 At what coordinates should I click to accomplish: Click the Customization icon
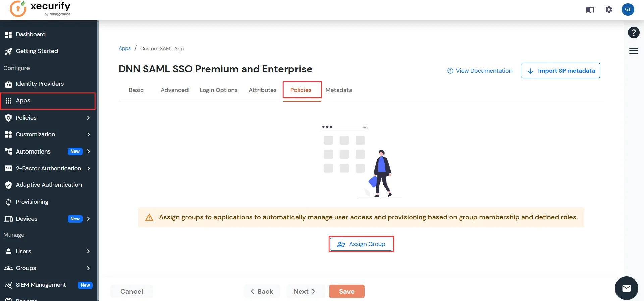8,134
